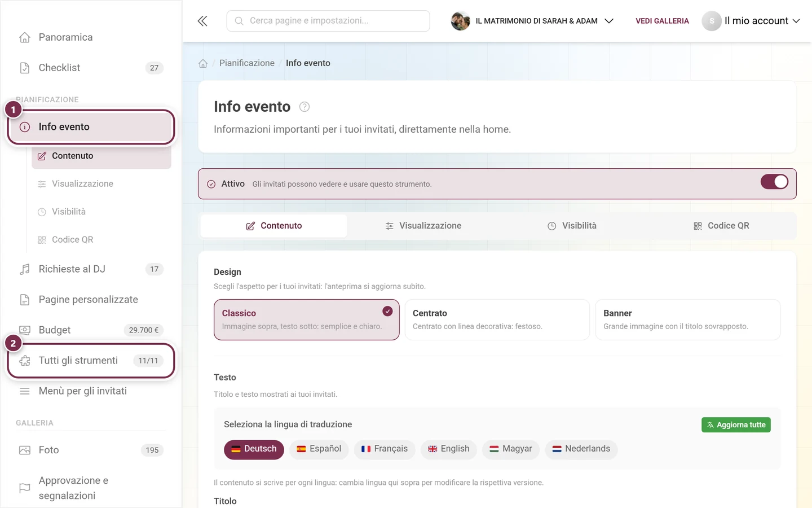This screenshot has width=812, height=508.
Task: Open Visualizzazione in the sidebar submenu
Action: click(101, 184)
